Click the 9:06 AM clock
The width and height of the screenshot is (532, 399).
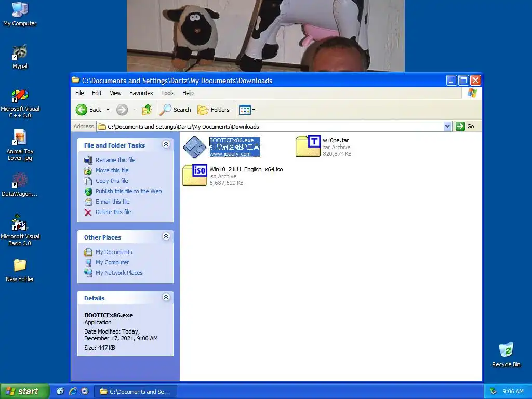(x=513, y=392)
